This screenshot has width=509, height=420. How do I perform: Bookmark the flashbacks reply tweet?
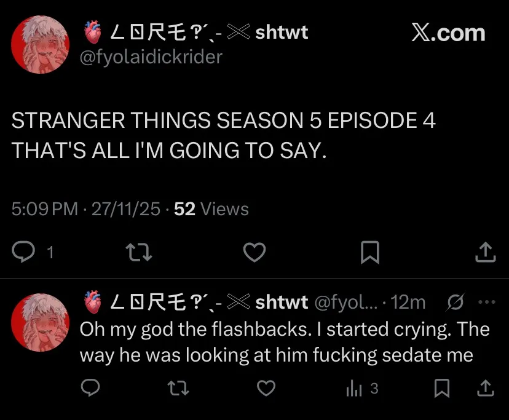[441, 387]
